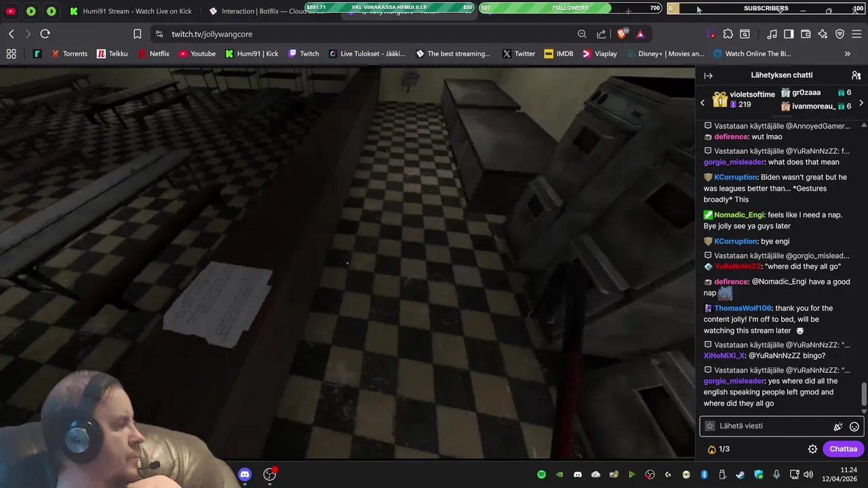Open Bluetooth tray icon

(704, 474)
